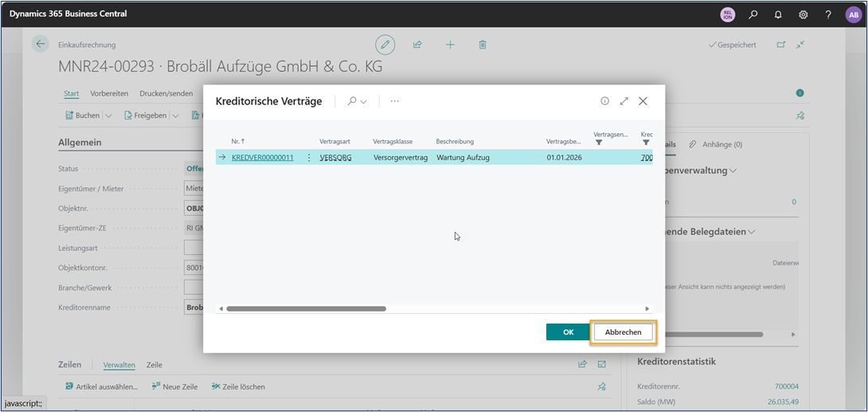Click the Buchen button
The width and height of the screenshot is (868, 412).
click(83, 116)
